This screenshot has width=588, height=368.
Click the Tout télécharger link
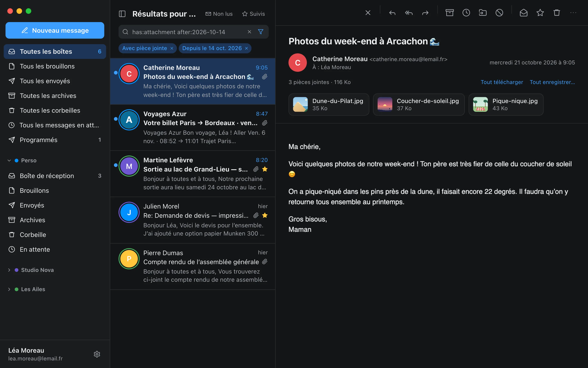pyautogui.click(x=502, y=82)
